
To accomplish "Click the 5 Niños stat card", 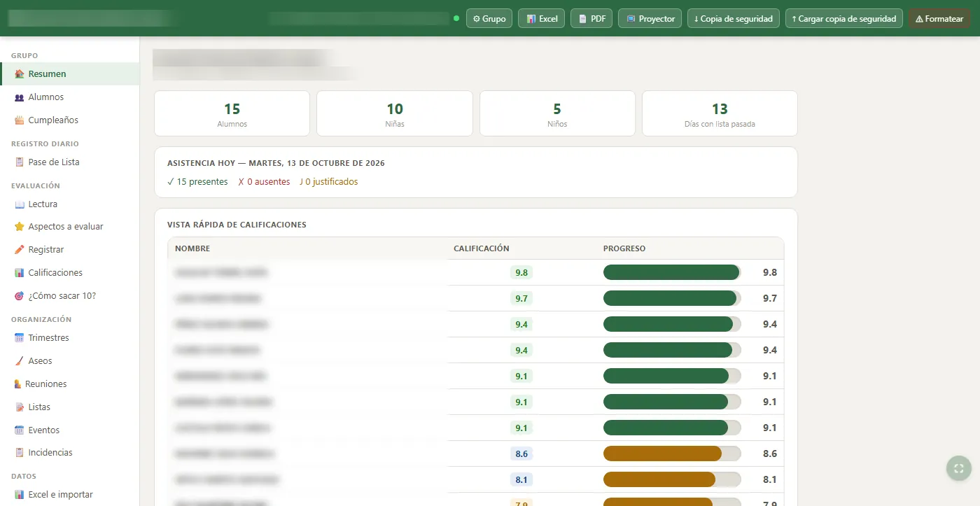I will coord(557,113).
